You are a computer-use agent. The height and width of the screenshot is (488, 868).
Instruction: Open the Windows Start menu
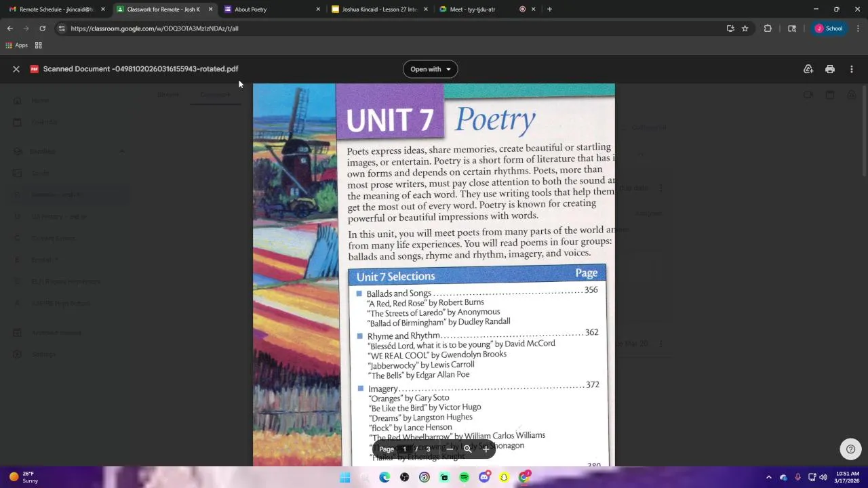[345, 477]
